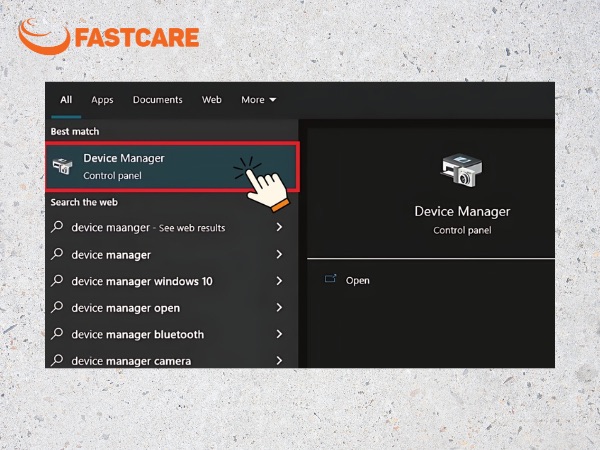Image resolution: width=600 pixels, height=450 pixels.
Task: Click search icon beside 'device maanger' result
Action: 57,227
